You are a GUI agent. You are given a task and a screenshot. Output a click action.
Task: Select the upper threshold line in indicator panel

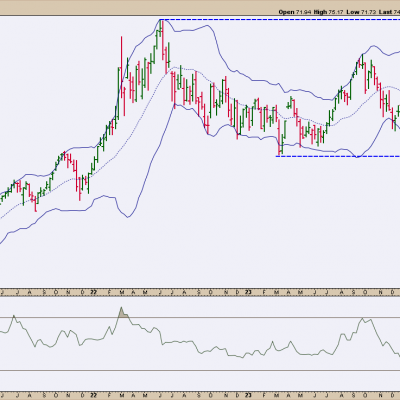[x=200, y=317]
